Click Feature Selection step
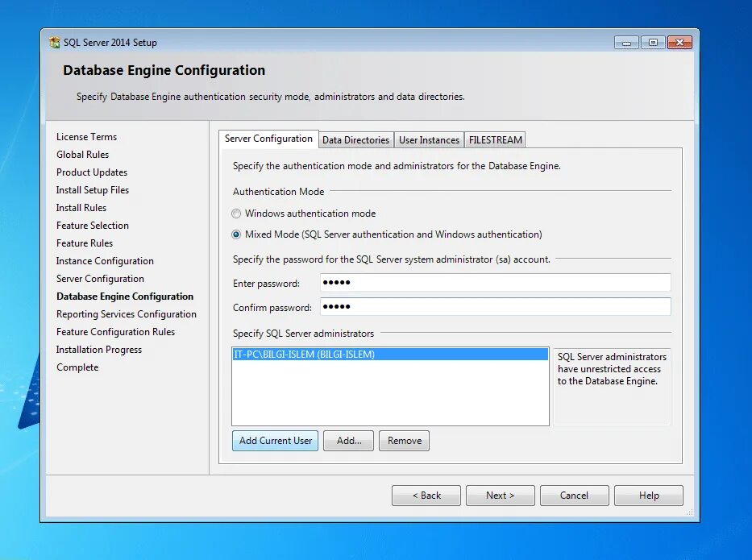Viewport: 752px width, 560px height. point(93,226)
